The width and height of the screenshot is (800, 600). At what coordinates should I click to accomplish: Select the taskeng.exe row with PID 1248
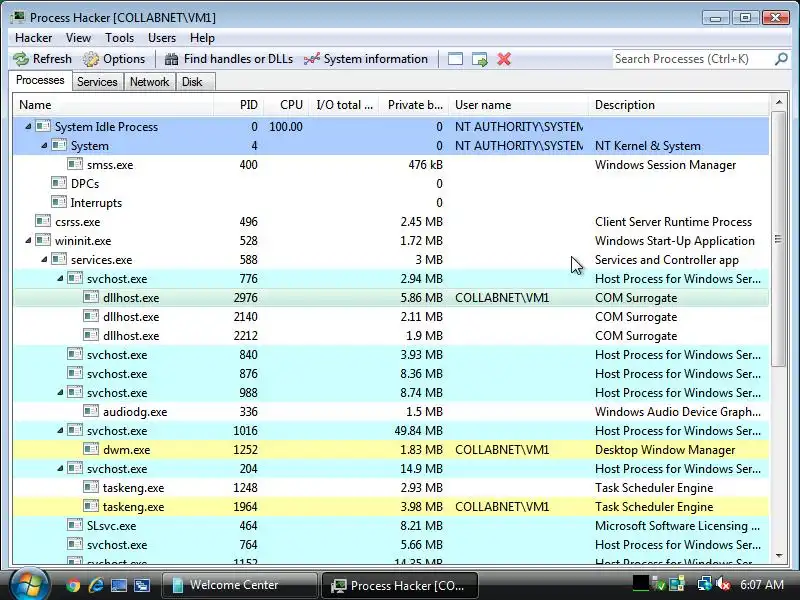(x=391, y=488)
